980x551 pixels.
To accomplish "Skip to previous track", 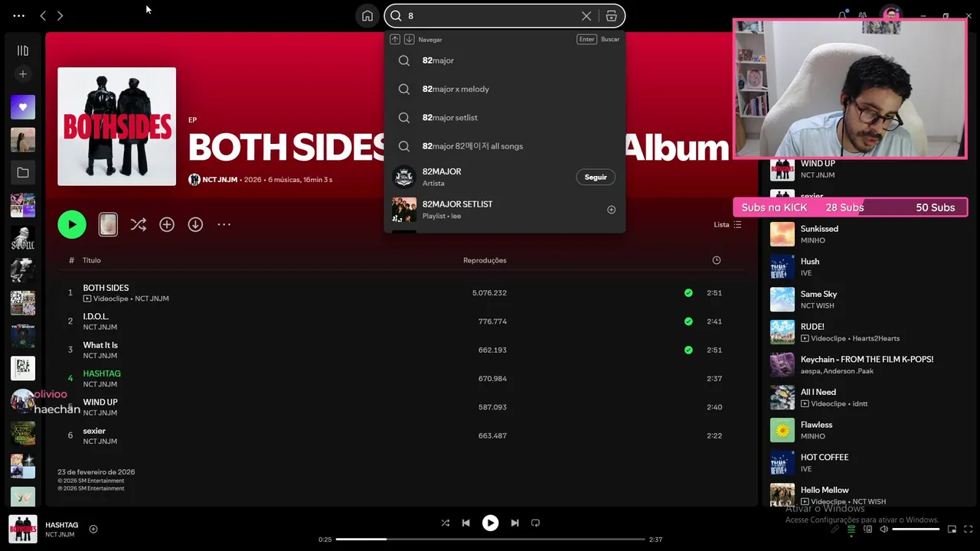I will (x=465, y=523).
